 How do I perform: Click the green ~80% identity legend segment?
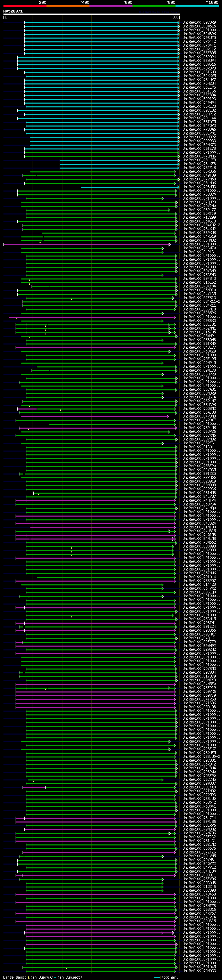pos(154,6)
